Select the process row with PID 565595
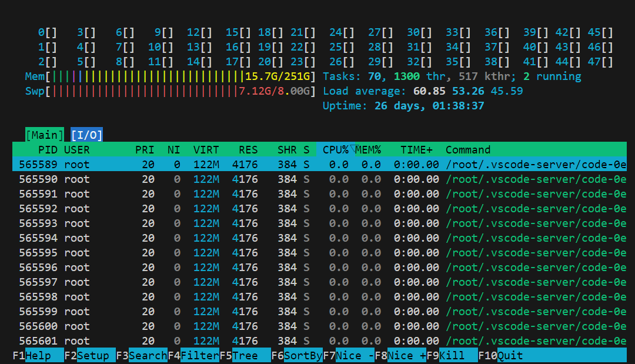The image size is (635, 364). click(x=319, y=253)
